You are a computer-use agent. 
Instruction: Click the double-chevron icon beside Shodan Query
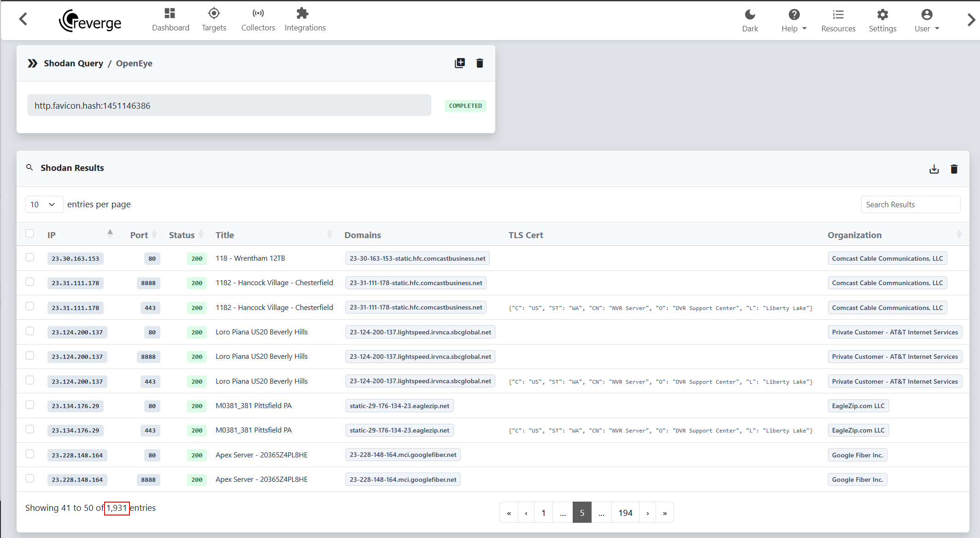(32, 63)
